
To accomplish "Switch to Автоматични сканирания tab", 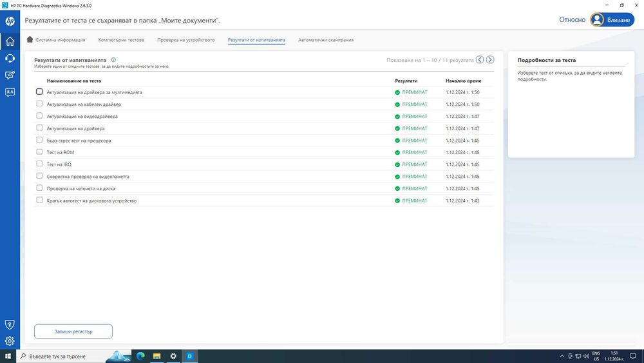I will point(326,40).
